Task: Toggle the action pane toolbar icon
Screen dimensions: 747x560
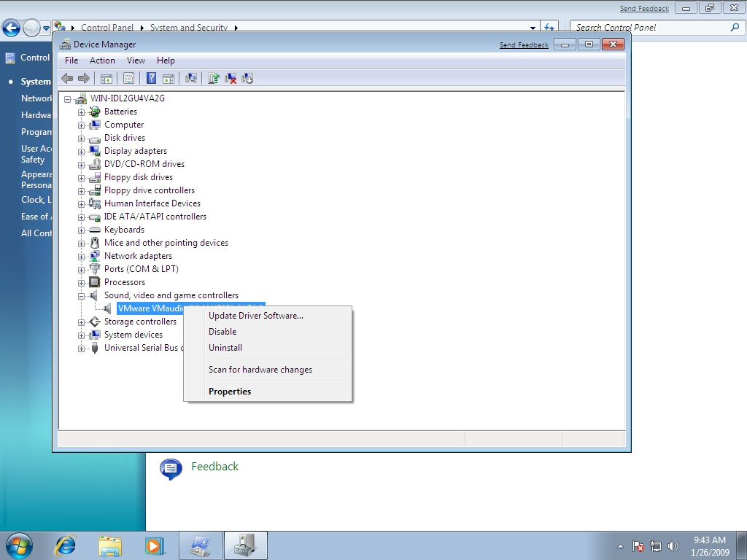Action: tap(169, 78)
